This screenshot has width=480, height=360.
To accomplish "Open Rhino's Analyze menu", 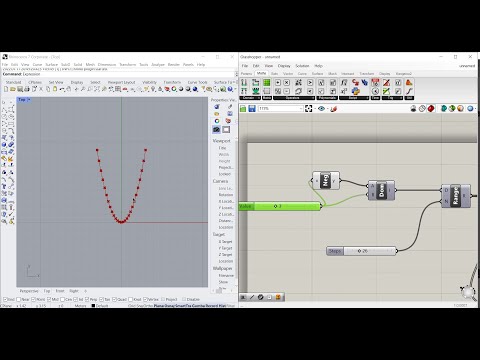I will pos(158,64).
